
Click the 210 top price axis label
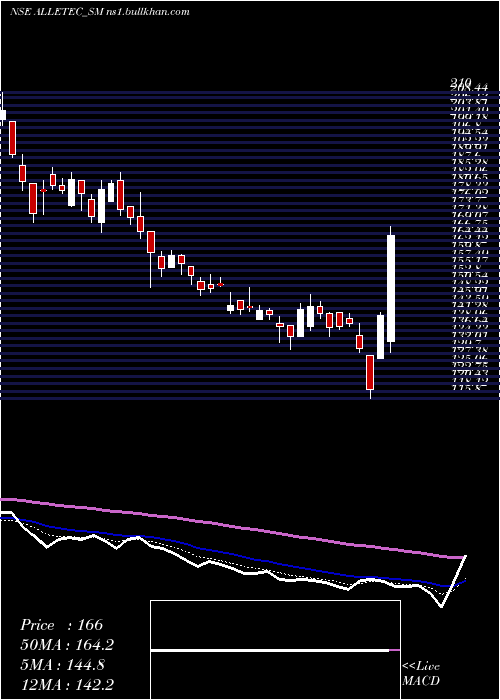tap(460, 83)
